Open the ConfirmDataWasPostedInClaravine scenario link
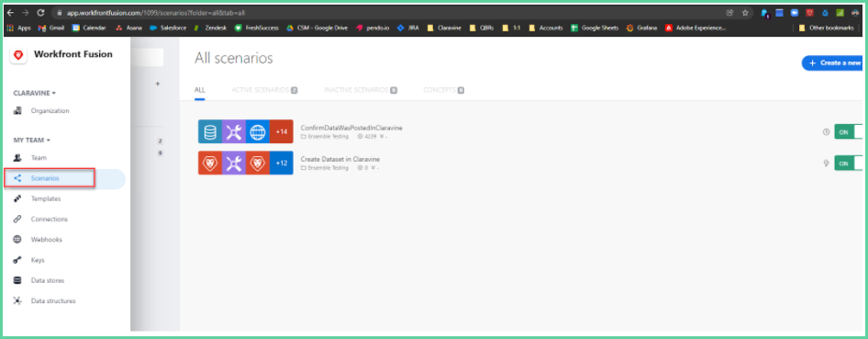Image resolution: width=868 pixels, height=339 pixels. tap(351, 128)
